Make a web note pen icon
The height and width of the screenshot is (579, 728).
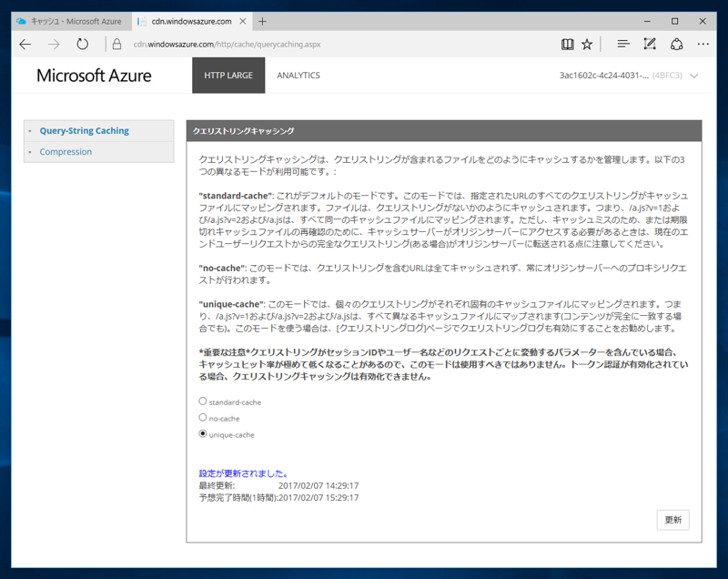pos(650,44)
